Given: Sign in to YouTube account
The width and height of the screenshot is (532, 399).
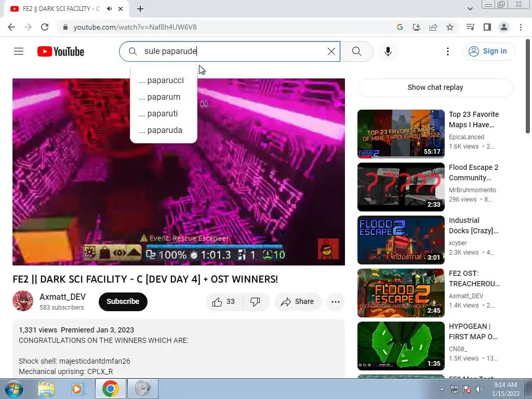Looking at the screenshot, I should click(488, 51).
